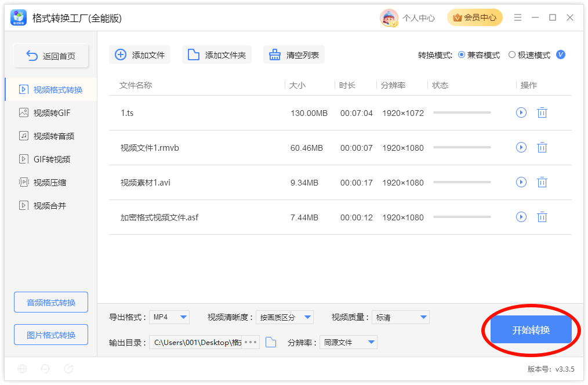Open 会员中心 button
Image resolution: width=588 pixels, height=385 pixels.
475,17
